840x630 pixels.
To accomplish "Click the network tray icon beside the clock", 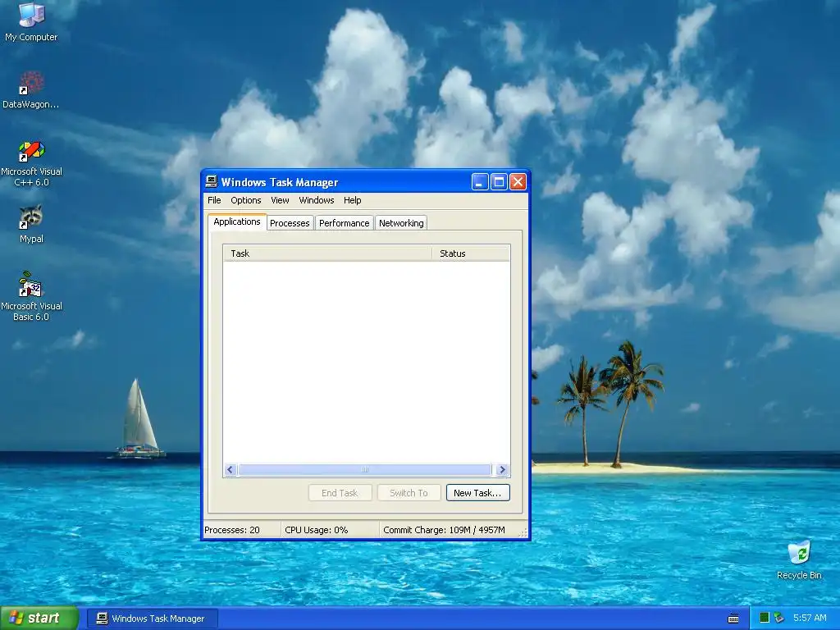I will tap(779, 618).
